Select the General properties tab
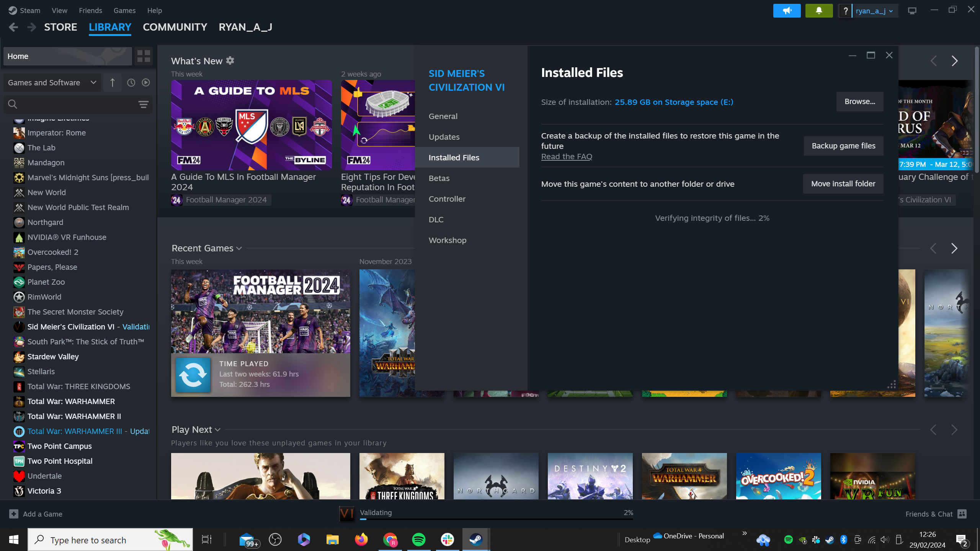The width and height of the screenshot is (980, 551). 467,116
